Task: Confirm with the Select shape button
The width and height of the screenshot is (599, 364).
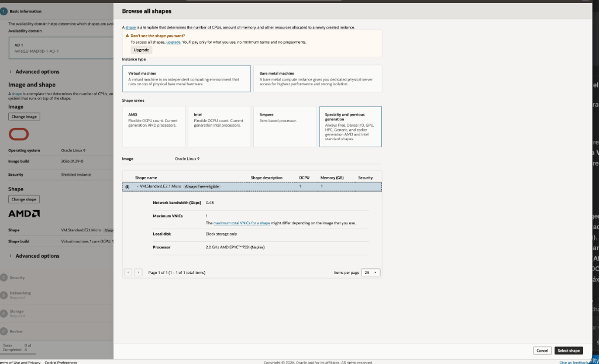Action: click(x=569, y=351)
